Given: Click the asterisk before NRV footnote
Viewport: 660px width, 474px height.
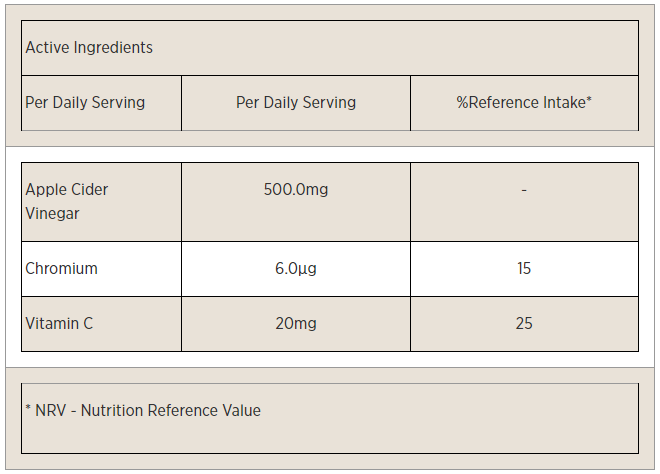Looking at the screenshot, I should tap(28, 408).
